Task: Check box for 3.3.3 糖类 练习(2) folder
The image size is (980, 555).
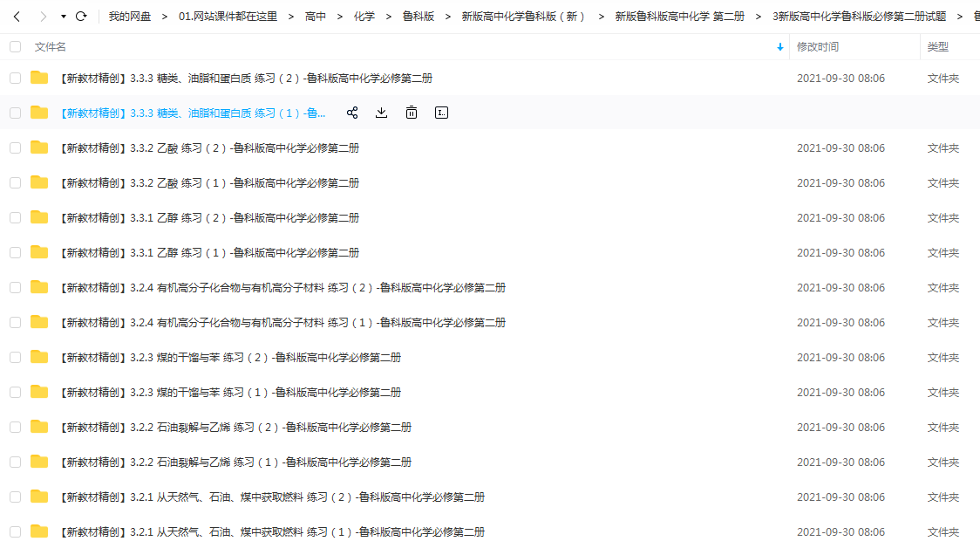Action: coord(16,79)
